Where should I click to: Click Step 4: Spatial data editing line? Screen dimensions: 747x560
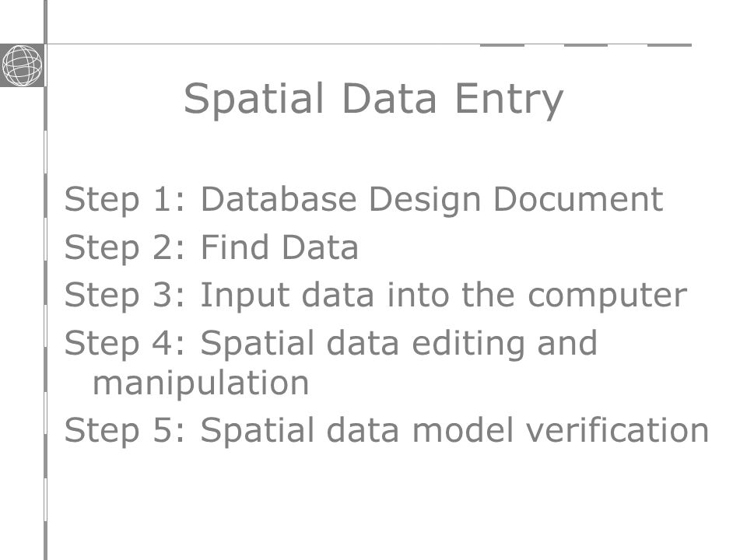(x=331, y=345)
